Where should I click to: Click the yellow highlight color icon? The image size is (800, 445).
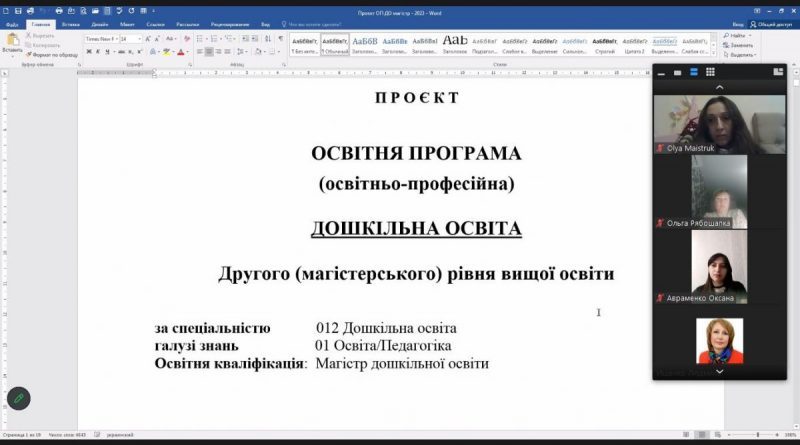[166, 52]
